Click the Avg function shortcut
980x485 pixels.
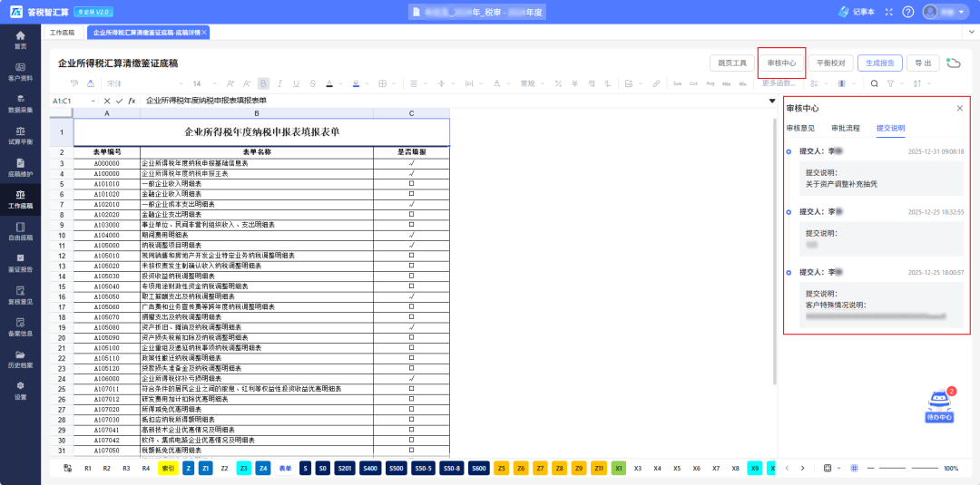tap(710, 83)
